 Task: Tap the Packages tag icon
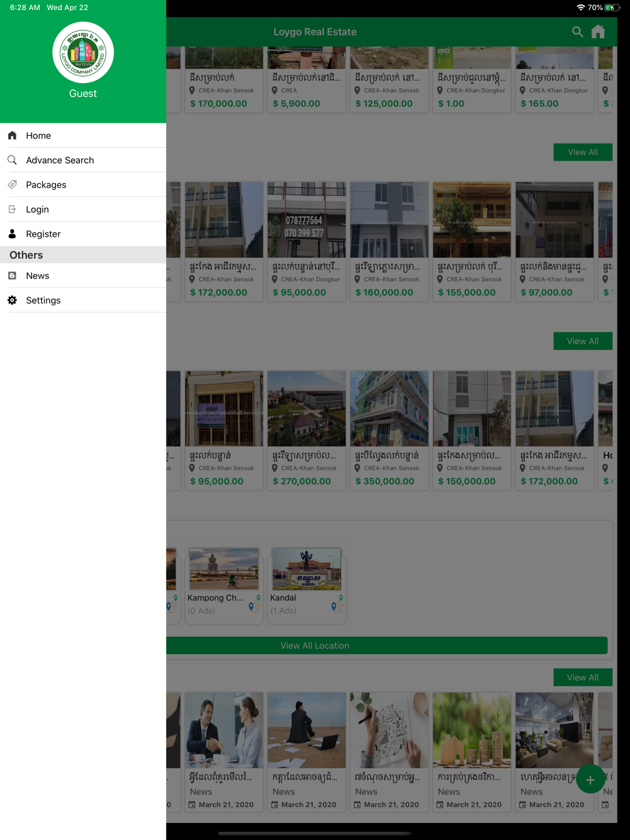[x=12, y=184]
